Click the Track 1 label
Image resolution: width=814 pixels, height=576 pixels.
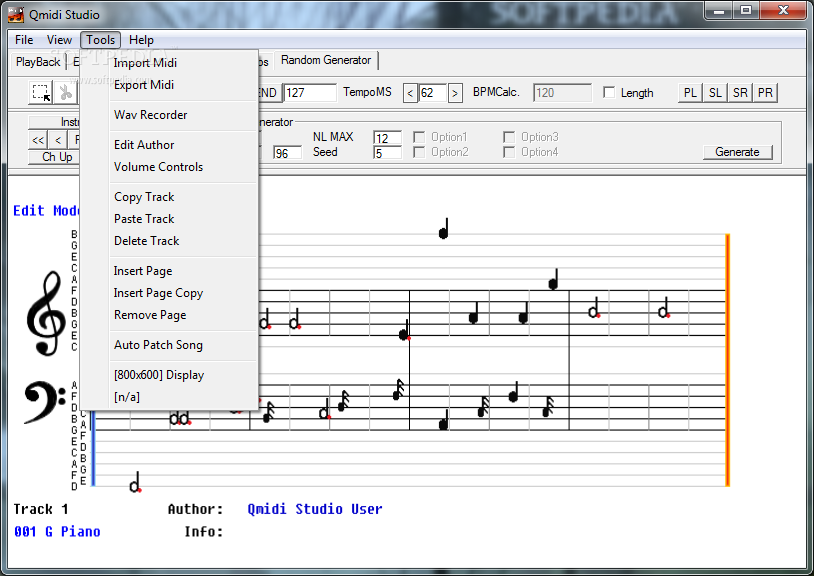pos(41,509)
